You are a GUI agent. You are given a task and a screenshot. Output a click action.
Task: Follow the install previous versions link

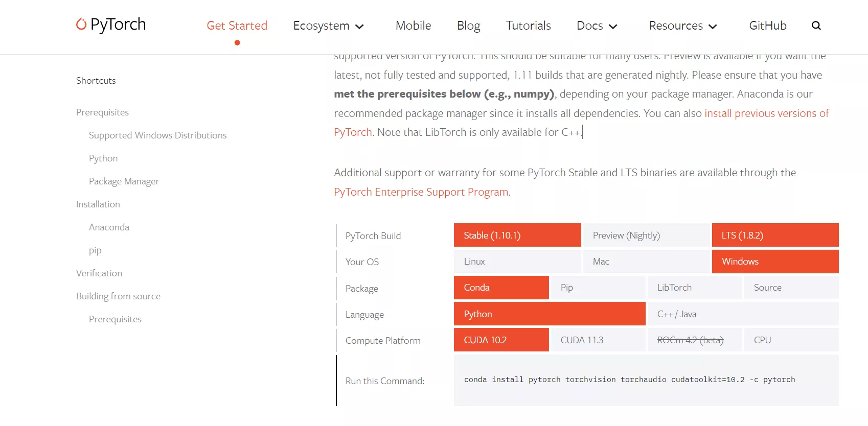pos(766,113)
